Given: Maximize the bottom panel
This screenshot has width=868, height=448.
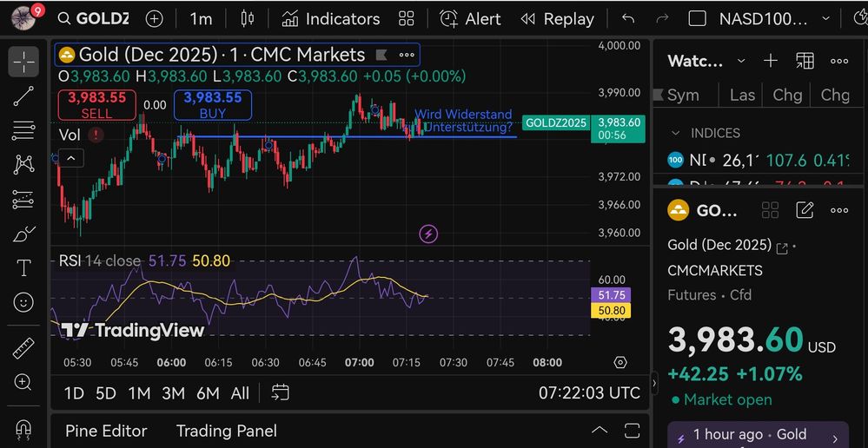Looking at the screenshot, I should pos(632,431).
